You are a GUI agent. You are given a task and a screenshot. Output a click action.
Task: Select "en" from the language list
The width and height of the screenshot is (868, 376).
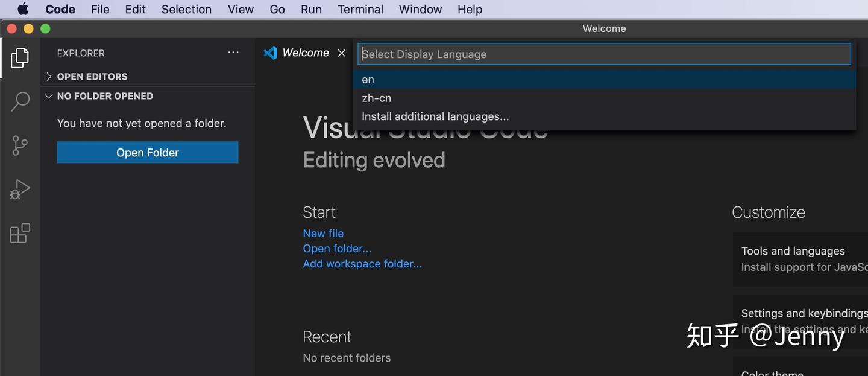click(x=368, y=79)
